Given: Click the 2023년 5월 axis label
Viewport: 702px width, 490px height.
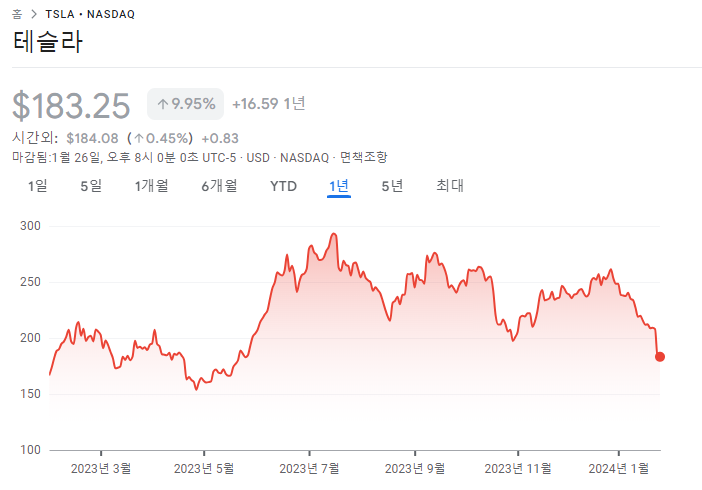Looking at the screenshot, I should (x=204, y=469).
